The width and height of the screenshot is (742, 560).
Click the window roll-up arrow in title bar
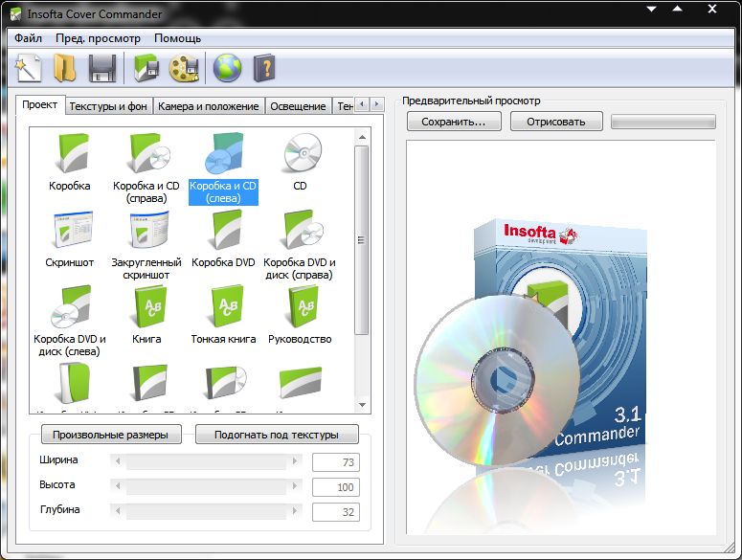pyautogui.click(x=678, y=9)
